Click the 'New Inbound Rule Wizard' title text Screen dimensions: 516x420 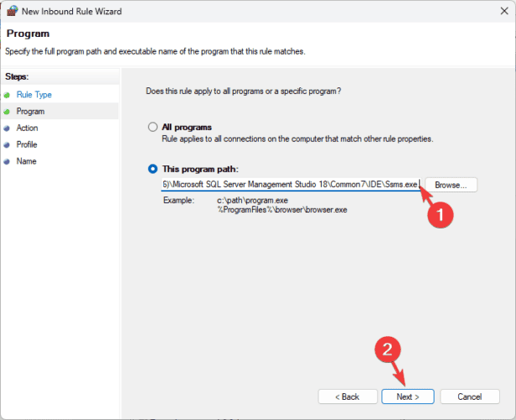71,11
